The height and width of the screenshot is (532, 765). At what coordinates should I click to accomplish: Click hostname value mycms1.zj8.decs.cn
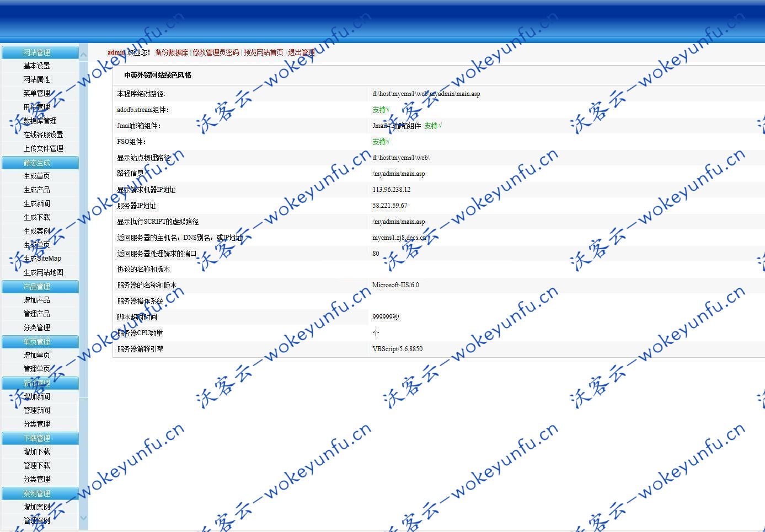[x=399, y=238]
